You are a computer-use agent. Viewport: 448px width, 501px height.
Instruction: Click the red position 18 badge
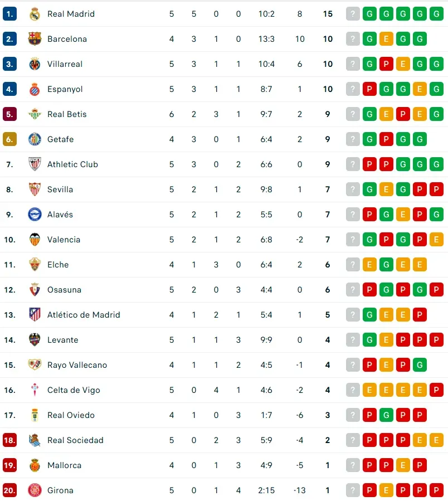click(x=9, y=440)
